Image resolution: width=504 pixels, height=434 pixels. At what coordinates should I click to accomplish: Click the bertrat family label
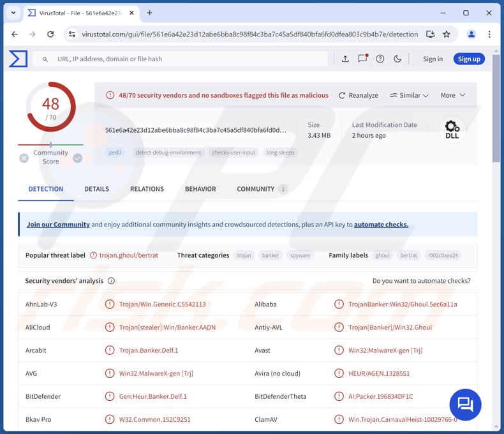(x=408, y=255)
